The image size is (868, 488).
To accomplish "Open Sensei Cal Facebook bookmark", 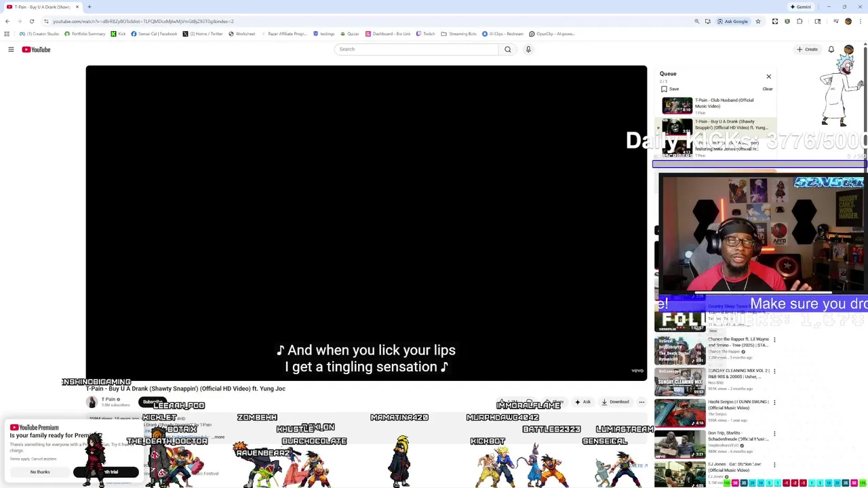I will (x=154, y=34).
